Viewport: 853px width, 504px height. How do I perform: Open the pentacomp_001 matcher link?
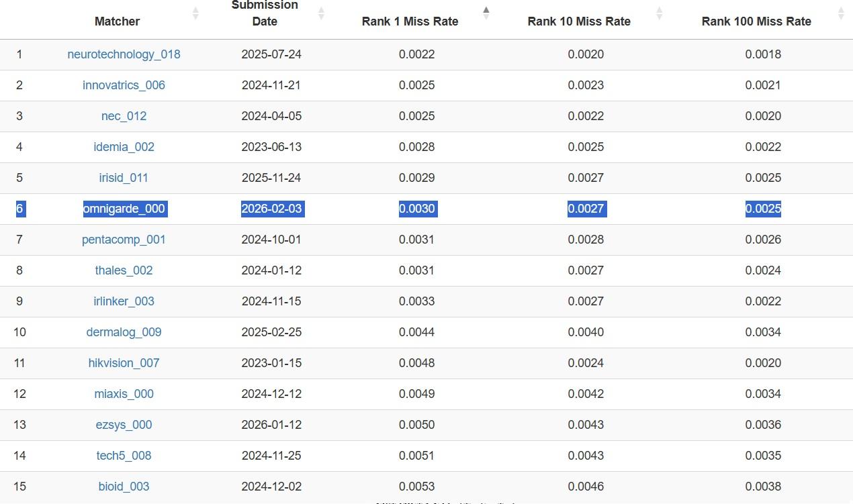click(124, 240)
